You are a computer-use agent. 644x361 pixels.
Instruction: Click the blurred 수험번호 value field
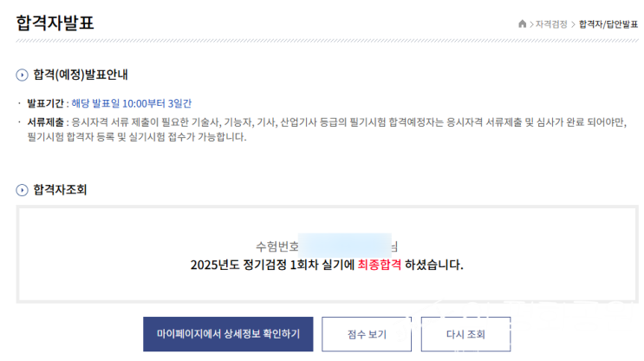point(345,245)
